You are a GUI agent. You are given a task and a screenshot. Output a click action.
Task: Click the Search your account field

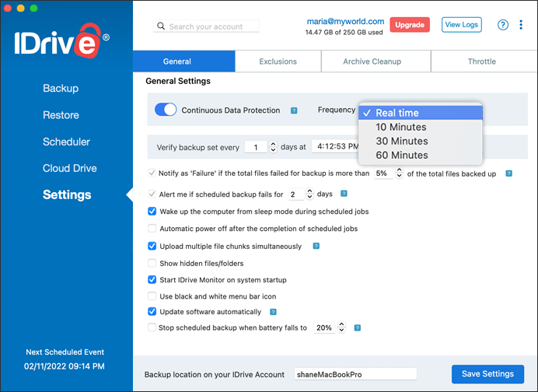(x=206, y=26)
